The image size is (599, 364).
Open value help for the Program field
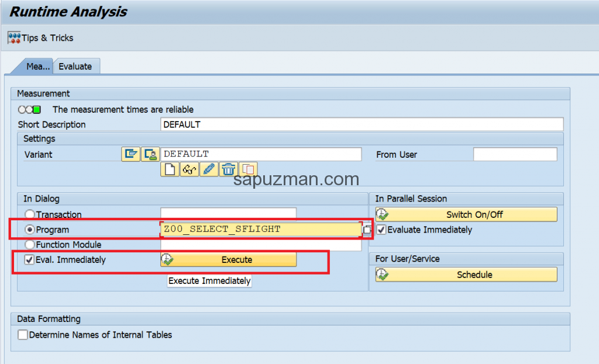[367, 230]
